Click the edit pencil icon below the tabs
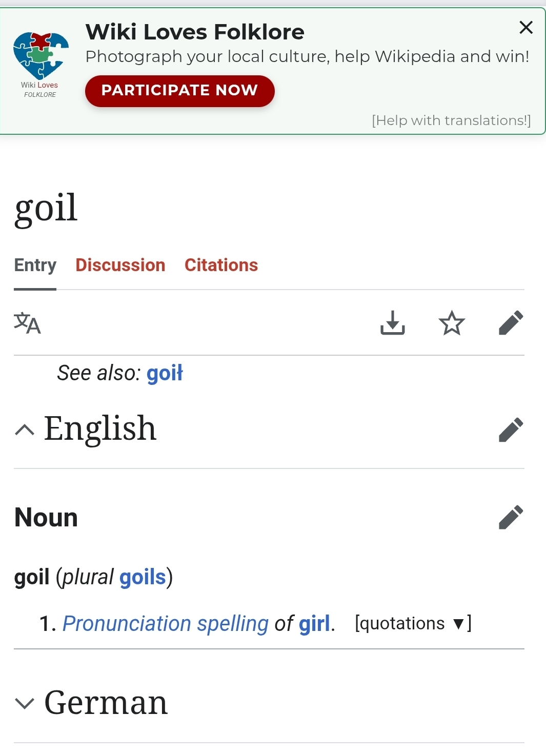Viewport: 546px width, 756px height. (511, 323)
